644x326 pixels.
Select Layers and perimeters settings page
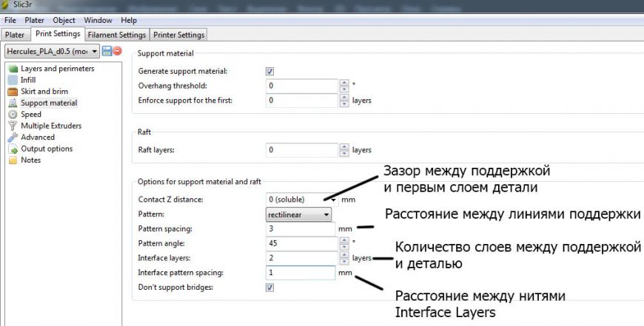pyautogui.click(x=58, y=69)
